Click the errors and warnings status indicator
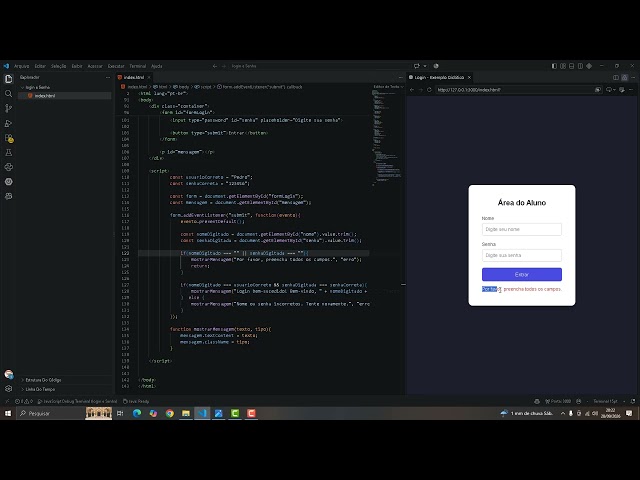Screen dimensions: 640x480 [x=24, y=401]
